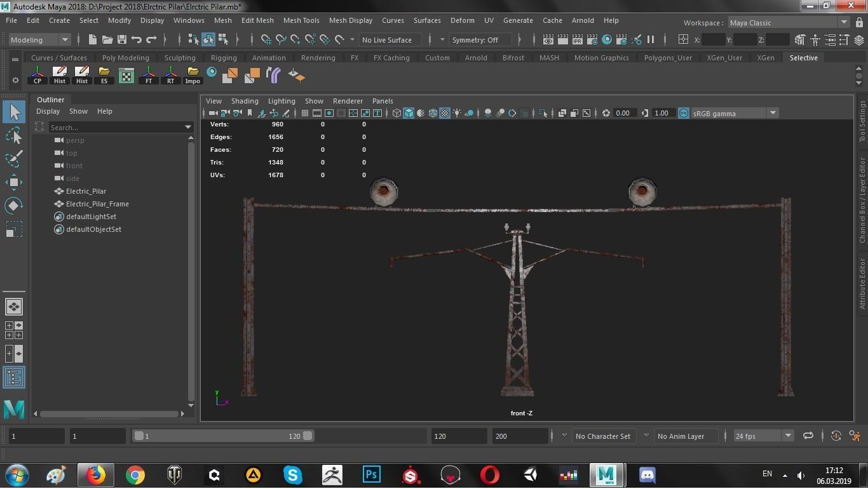This screenshot has height=489, width=868.
Task: Open the Arnold menu in menu bar
Action: pyautogui.click(x=583, y=20)
